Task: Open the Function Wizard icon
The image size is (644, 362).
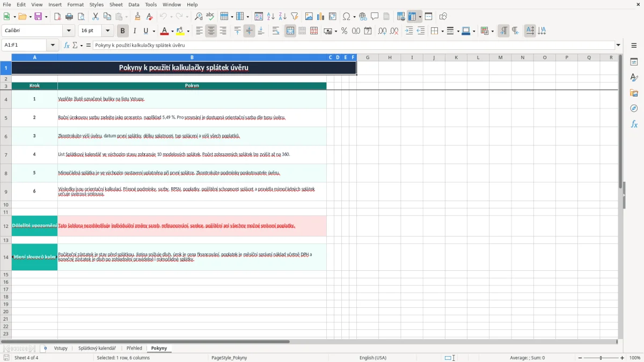Action: pos(67,45)
